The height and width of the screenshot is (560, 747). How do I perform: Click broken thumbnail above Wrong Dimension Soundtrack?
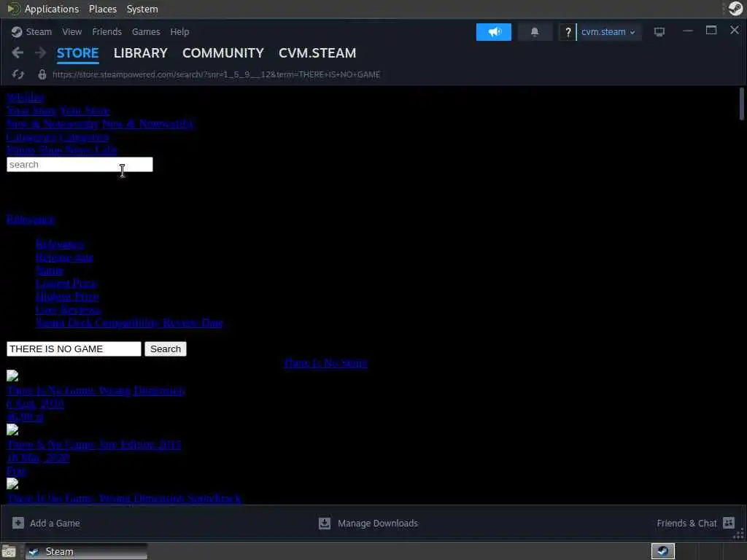(12, 484)
